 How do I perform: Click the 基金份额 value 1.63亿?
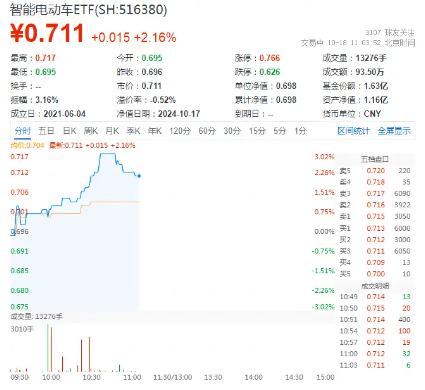[376, 86]
